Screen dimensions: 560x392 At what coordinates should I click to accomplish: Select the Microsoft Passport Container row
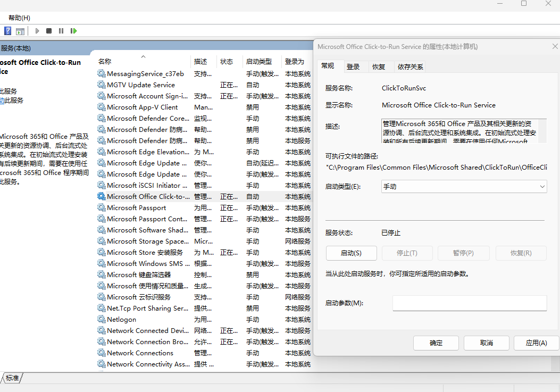[204, 219]
